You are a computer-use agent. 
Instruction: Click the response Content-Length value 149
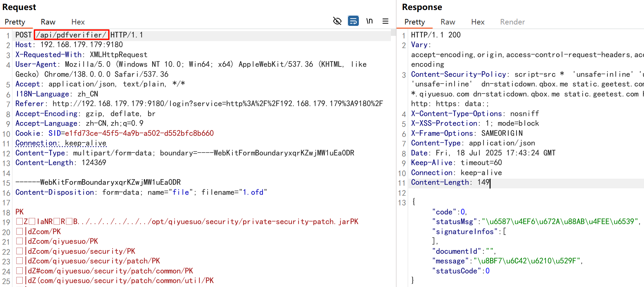pos(483,182)
